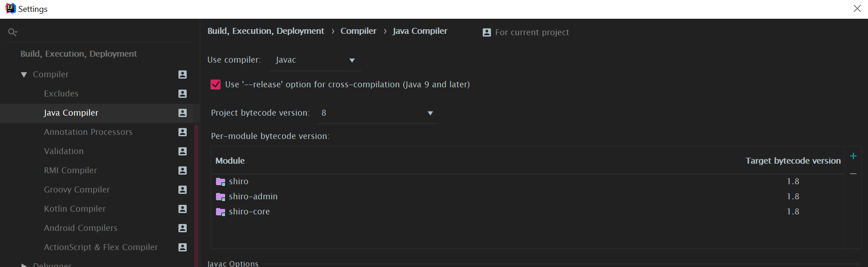The width and height of the screenshot is (868, 267).
Task: Open Annotation Processors settings page
Action: pyautogui.click(x=88, y=132)
